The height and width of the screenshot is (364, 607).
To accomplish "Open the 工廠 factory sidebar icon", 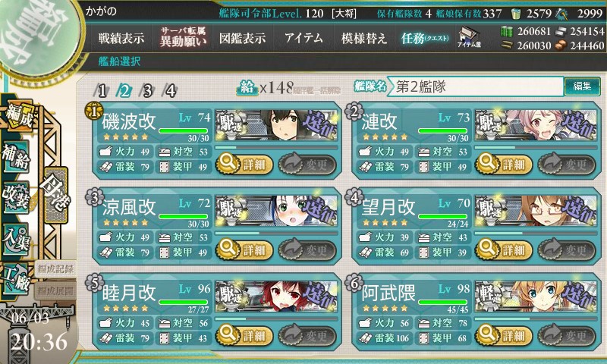I will pyautogui.click(x=16, y=279).
